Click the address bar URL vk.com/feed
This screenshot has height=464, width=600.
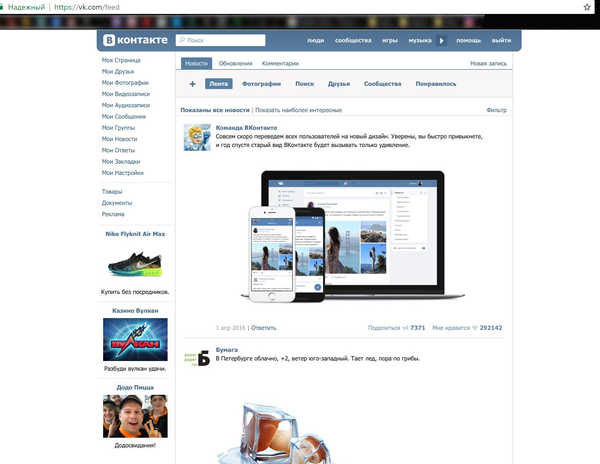point(87,7)
